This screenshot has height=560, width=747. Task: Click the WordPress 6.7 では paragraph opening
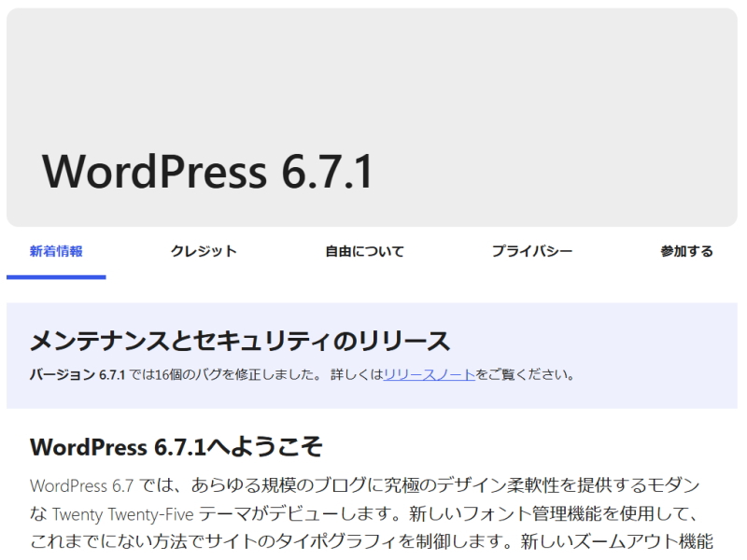click(x=105, y=485)
